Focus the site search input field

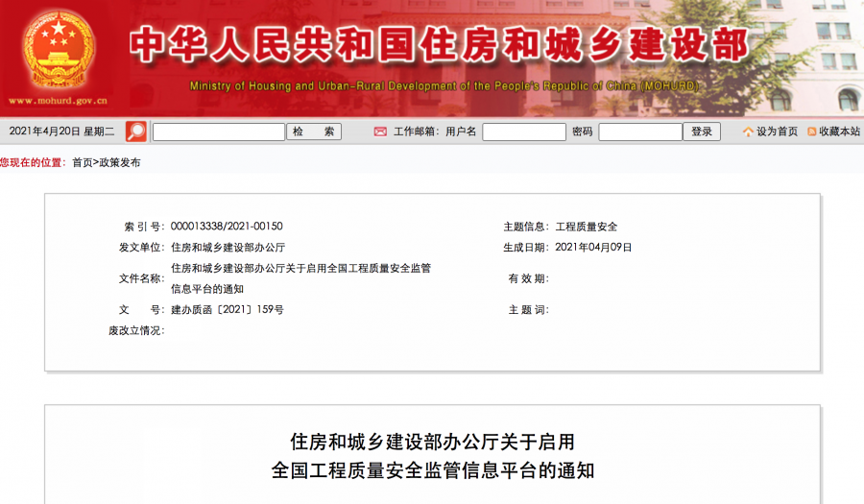click(x=219, y=132)
